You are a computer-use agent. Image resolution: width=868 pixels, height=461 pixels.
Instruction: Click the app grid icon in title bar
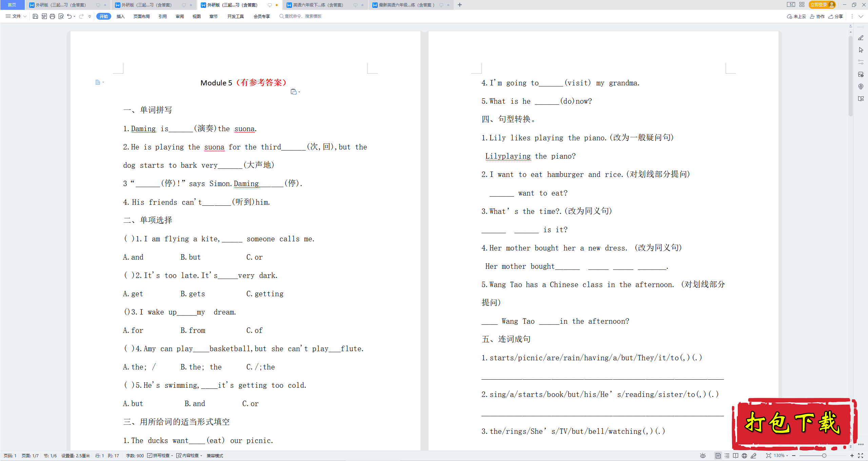click(802, 5)
